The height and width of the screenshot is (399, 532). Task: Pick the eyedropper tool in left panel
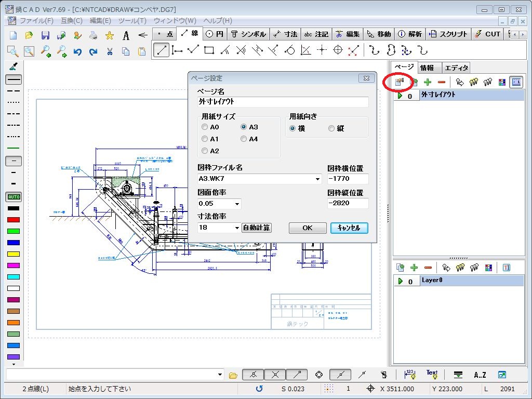coord(14,66)
